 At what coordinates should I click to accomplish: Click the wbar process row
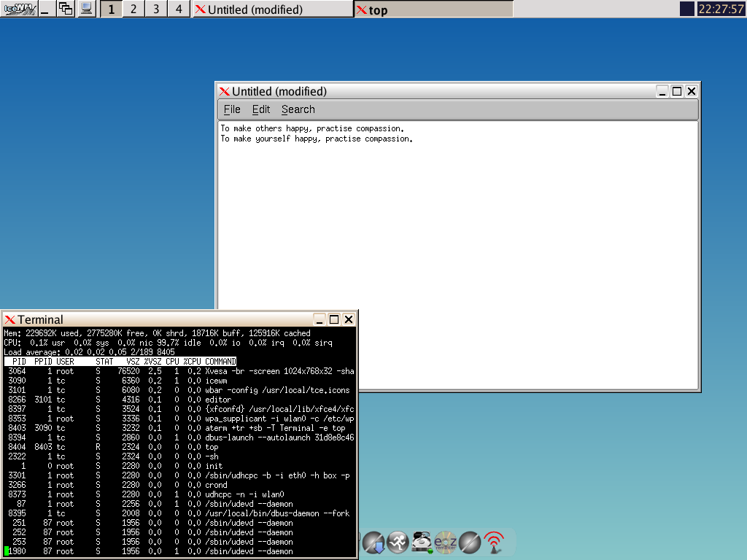coord(179,390)
